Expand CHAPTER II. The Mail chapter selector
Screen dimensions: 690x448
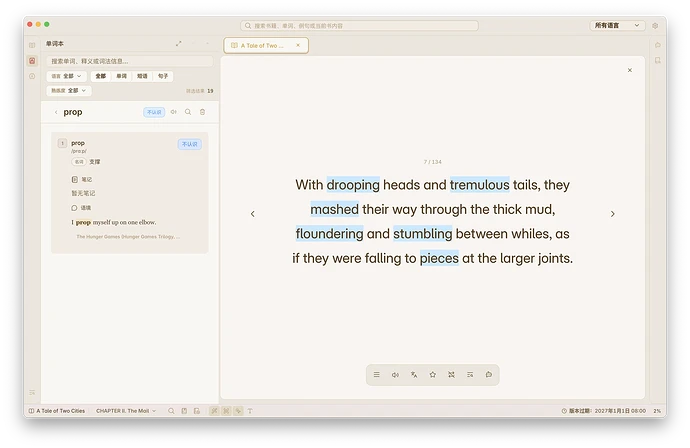[126, 411]
